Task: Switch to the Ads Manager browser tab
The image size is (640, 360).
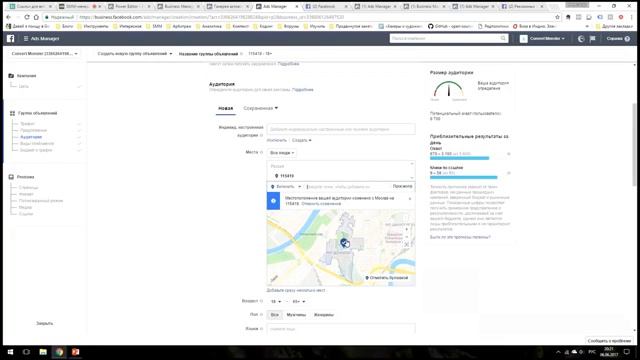Action: point(276,7)
